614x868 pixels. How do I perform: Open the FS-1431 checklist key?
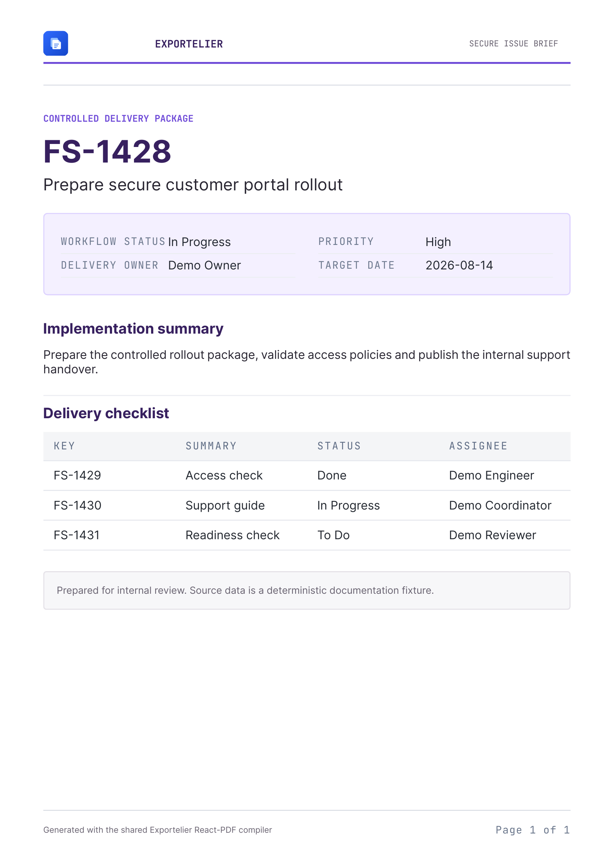point(76,535)
